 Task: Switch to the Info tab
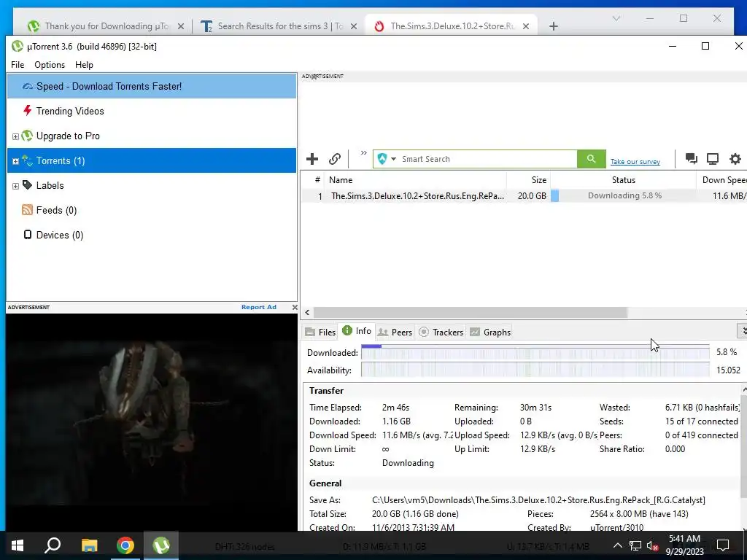(356, 331)
